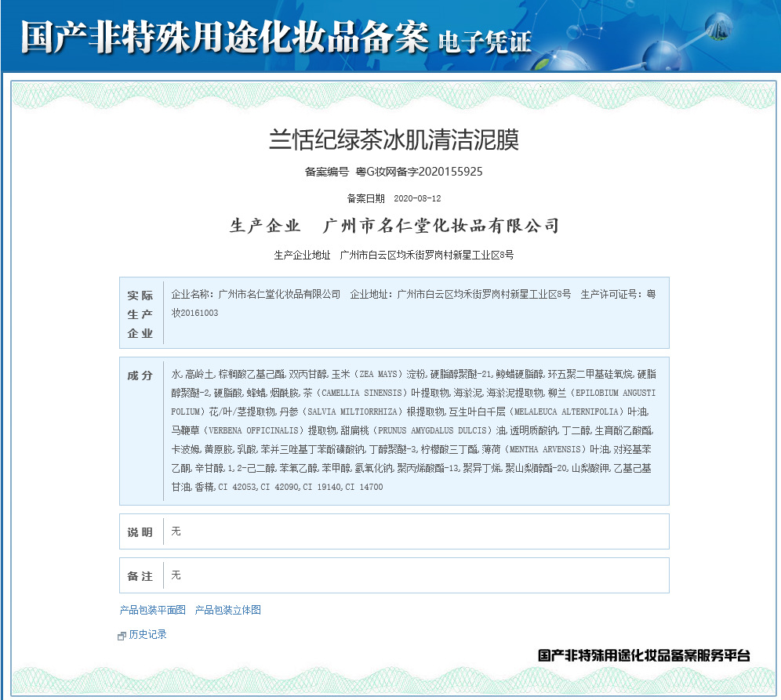The height and width of the screenshot is (700, 781).
Task: Click the 无 value in 备注 row
Action: point(176,575)
